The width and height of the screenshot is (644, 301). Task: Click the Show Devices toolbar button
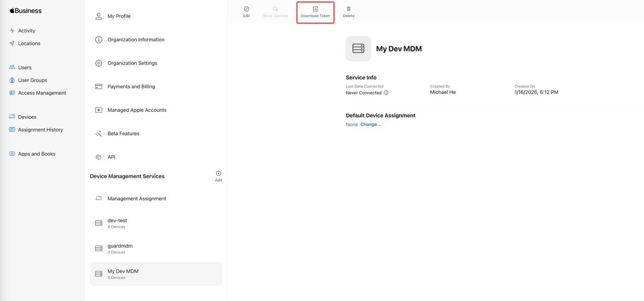point(275,12)
